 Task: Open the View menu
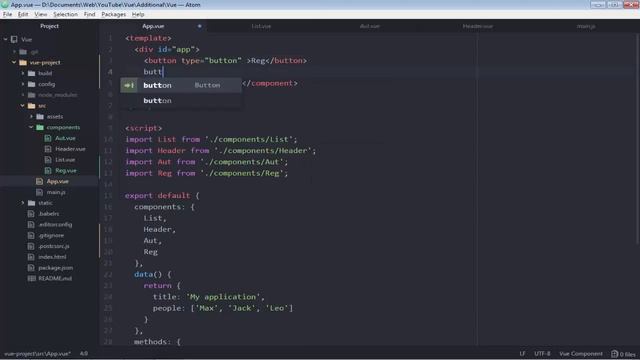[40, 14]
